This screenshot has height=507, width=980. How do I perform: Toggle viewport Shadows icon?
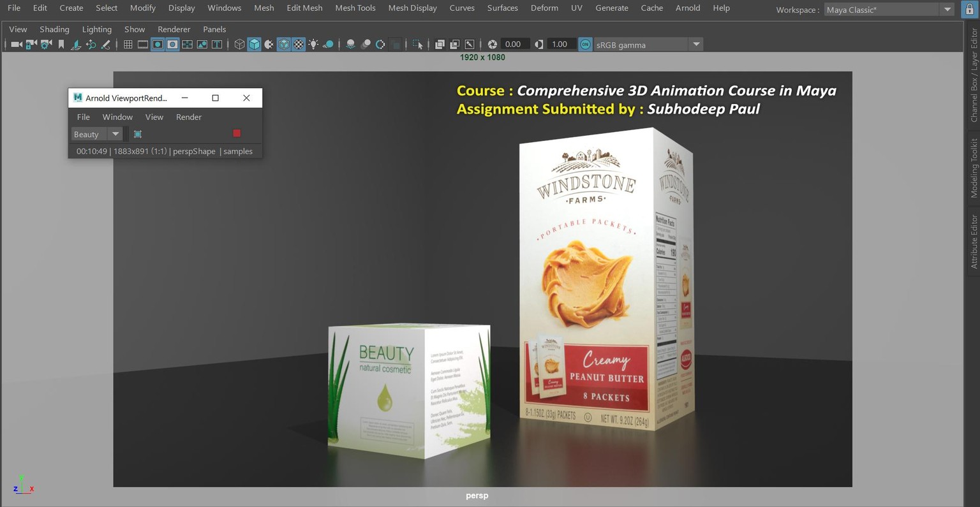328,45
